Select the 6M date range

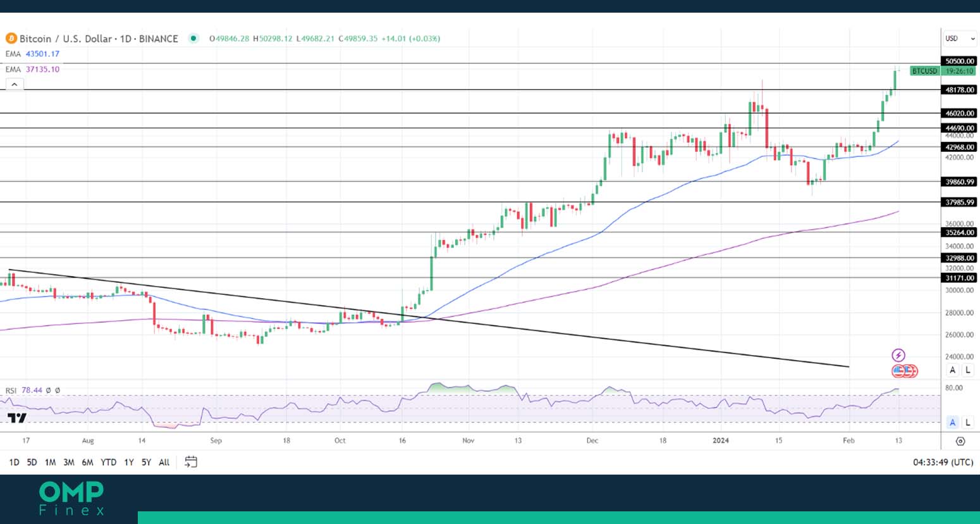tap(87, 463)
